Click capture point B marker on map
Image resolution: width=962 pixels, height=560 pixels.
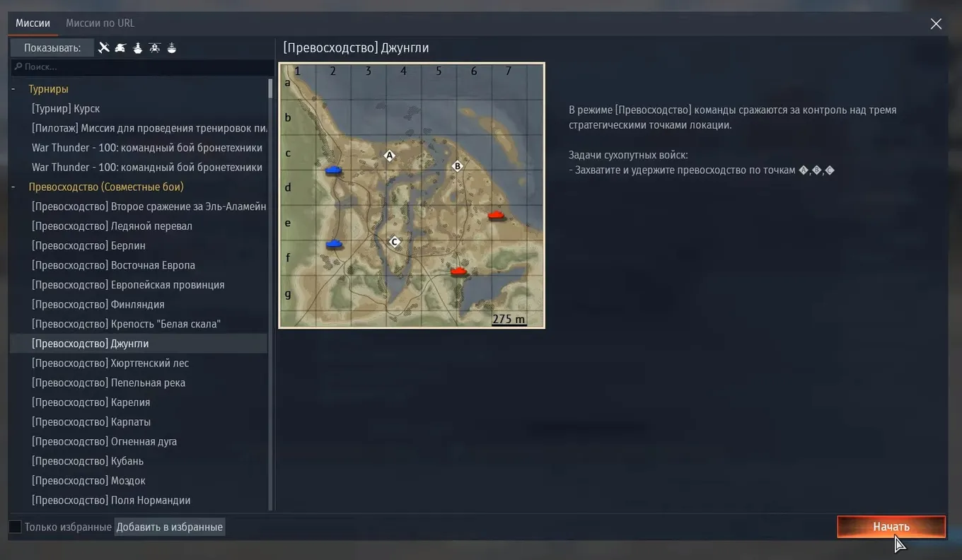pos(457,166)
